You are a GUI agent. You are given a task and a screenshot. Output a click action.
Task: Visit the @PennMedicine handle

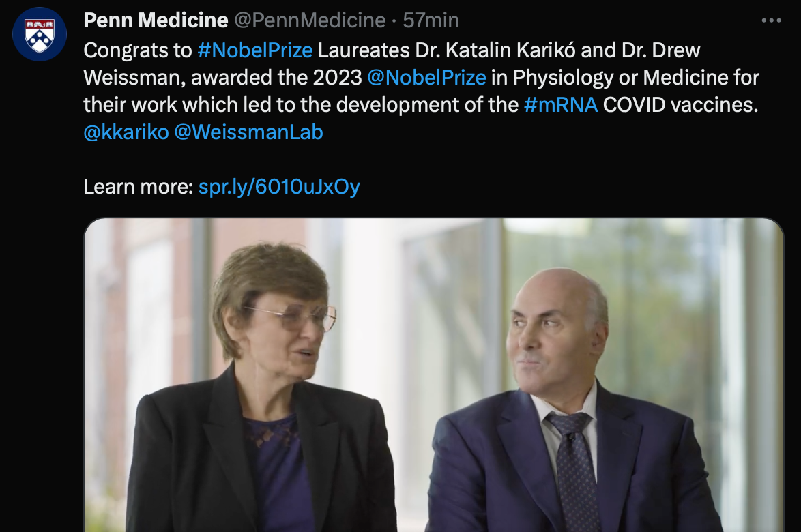point(310,20)
